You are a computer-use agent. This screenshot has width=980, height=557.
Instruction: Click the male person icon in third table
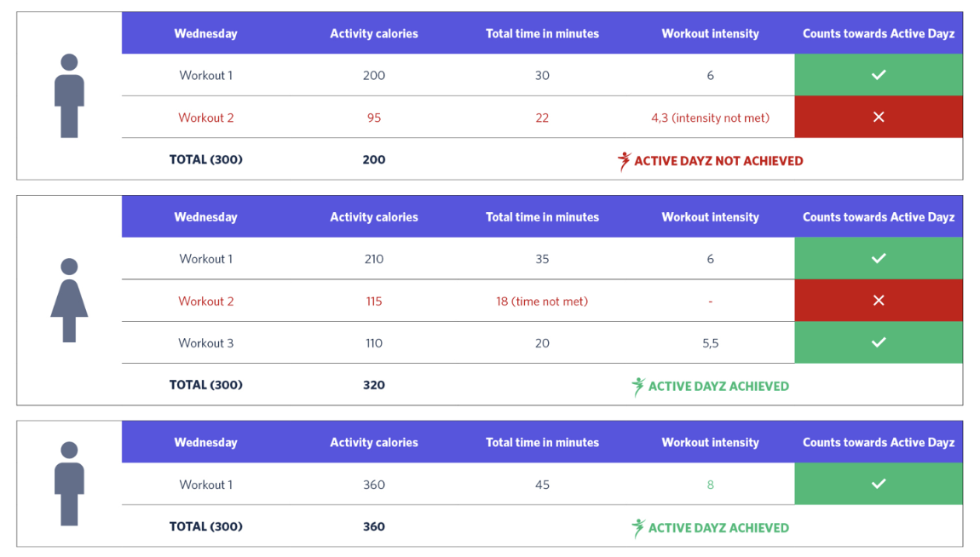[x=69, y=484]
